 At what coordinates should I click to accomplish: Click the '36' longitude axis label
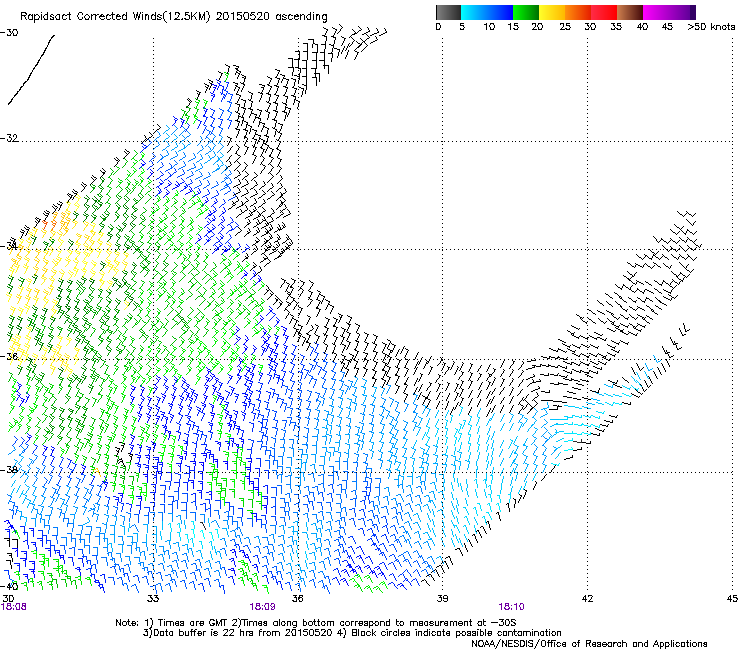click(x=297, y=599)
